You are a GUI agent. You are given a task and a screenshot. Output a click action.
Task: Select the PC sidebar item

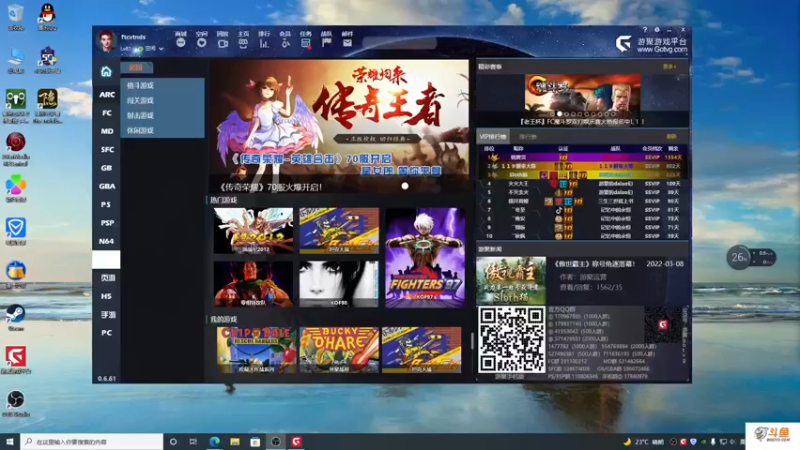coord(107,333)
